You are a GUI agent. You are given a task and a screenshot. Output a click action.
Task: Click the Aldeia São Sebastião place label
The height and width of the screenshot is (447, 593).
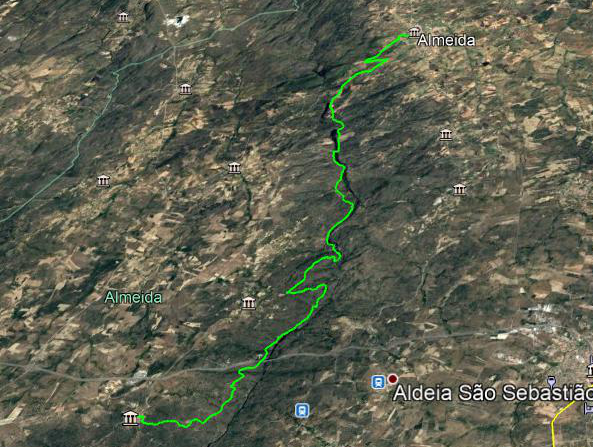493,393
